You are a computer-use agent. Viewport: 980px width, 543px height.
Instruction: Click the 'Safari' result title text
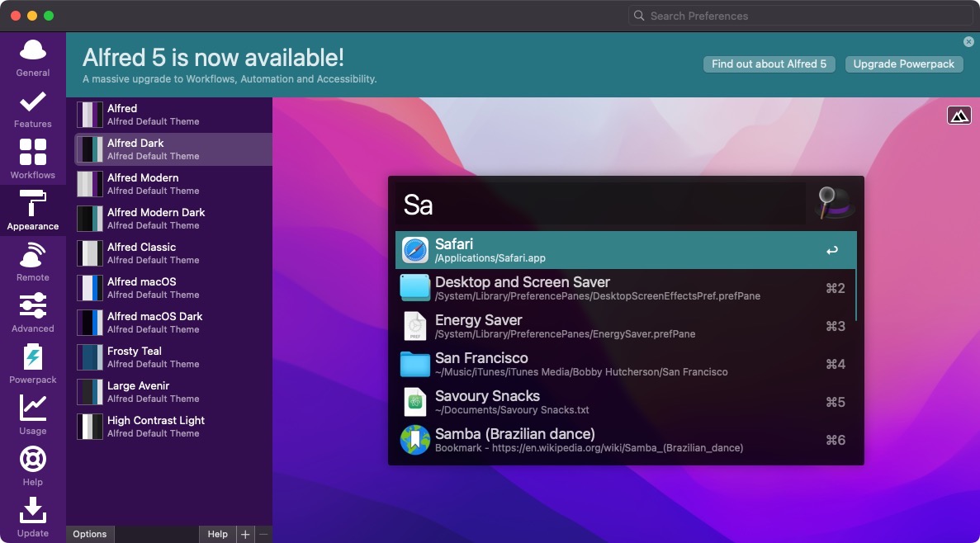454,243
